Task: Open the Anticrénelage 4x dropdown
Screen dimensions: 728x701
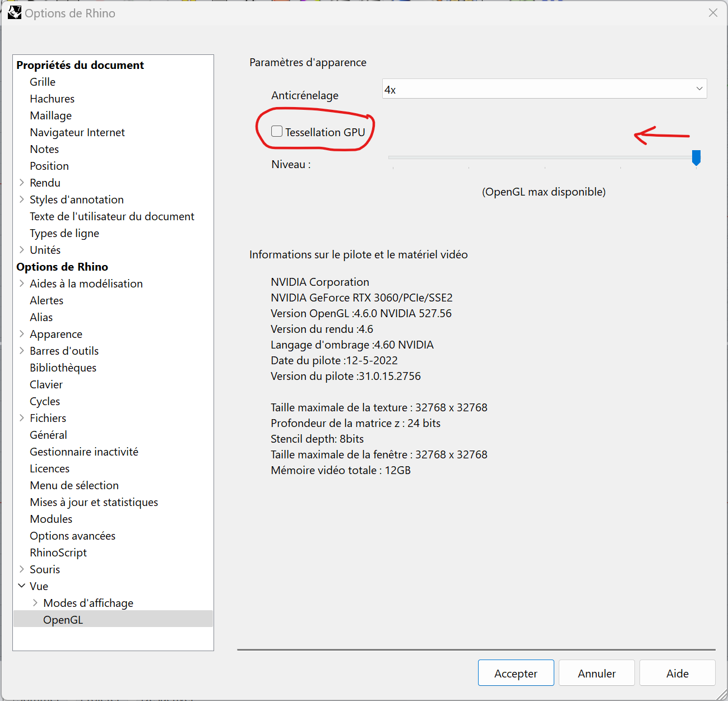Action: click(544, 89)
